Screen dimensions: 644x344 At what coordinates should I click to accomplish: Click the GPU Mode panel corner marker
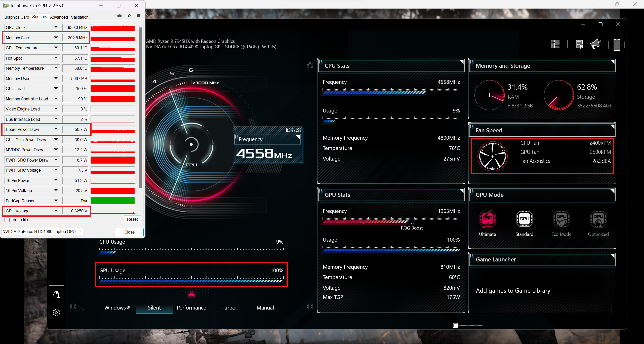[613, 191]
